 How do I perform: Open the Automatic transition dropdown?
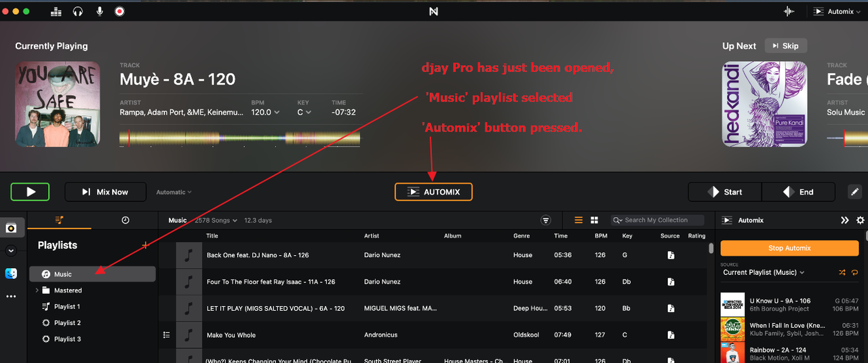[174, 192]
